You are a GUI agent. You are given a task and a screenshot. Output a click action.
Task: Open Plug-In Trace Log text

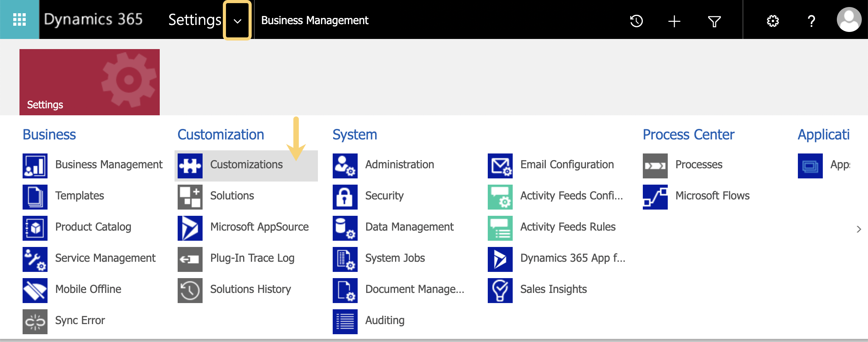(x=252, y=258)
